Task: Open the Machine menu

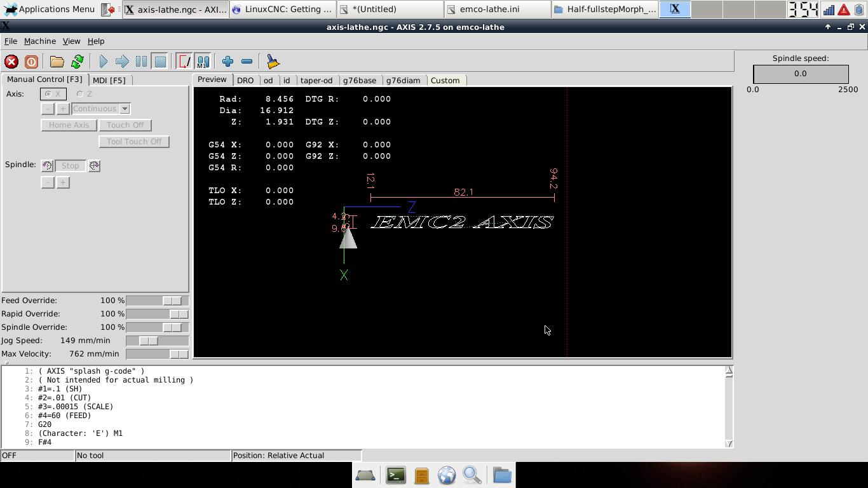Action: pos(40,41)
